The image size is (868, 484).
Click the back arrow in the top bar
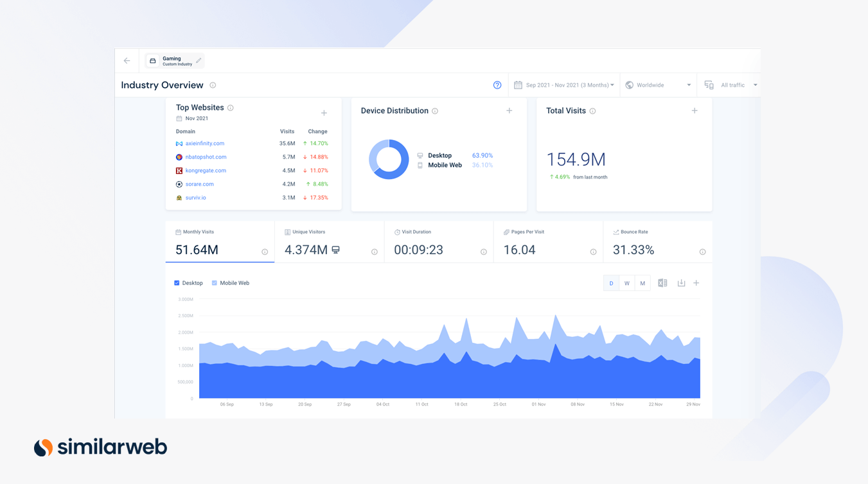click(x=127, y=60)
